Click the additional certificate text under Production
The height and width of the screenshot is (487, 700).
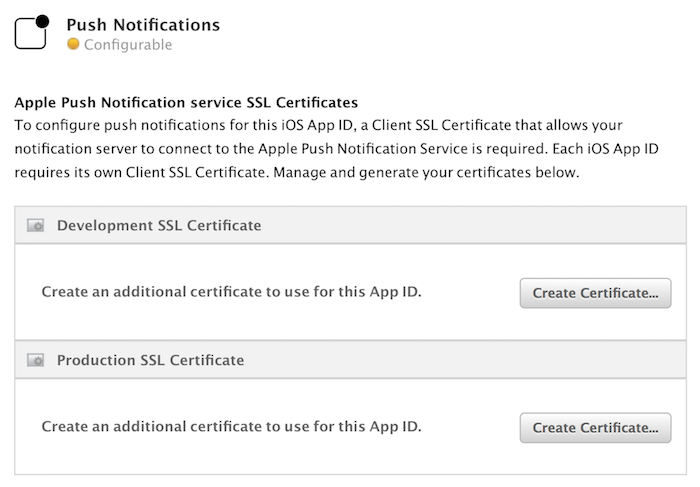(231, 426)
